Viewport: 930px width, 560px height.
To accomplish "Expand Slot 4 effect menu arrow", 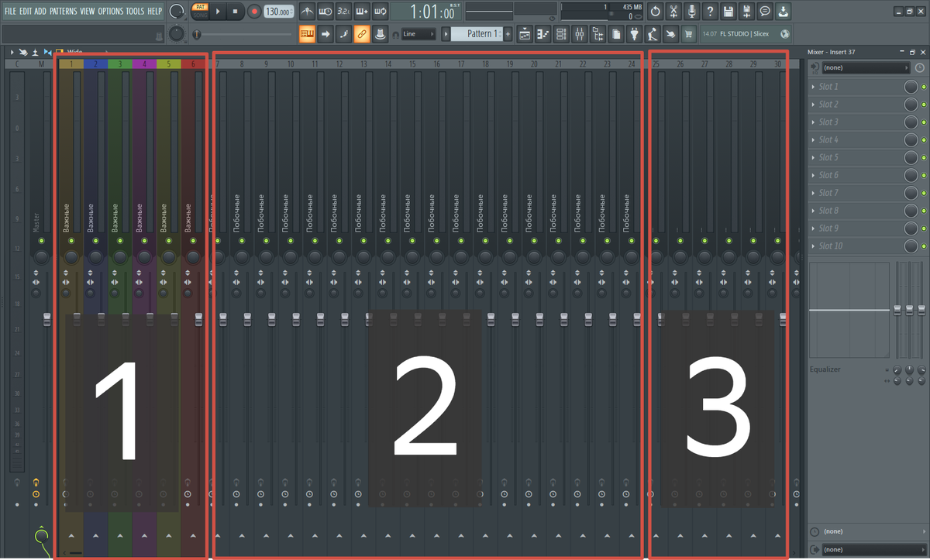I will tap(814, 139).
